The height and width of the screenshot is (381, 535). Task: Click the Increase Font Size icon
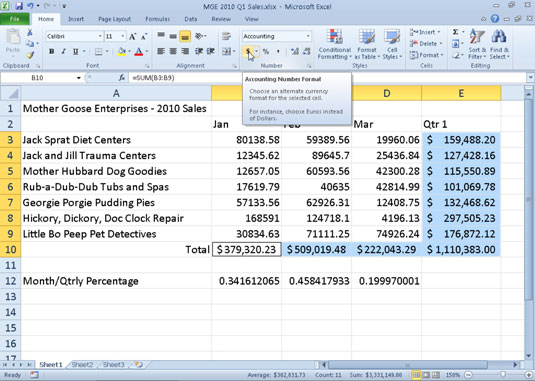[133, 36]
